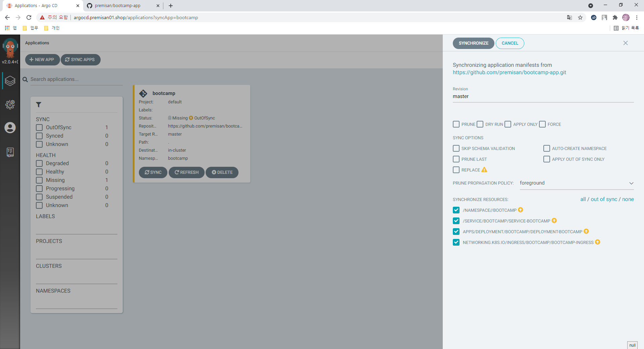Filter by OutOfSync sync status
This screenshot has height=349, width=644.
[x=39, y=128]
